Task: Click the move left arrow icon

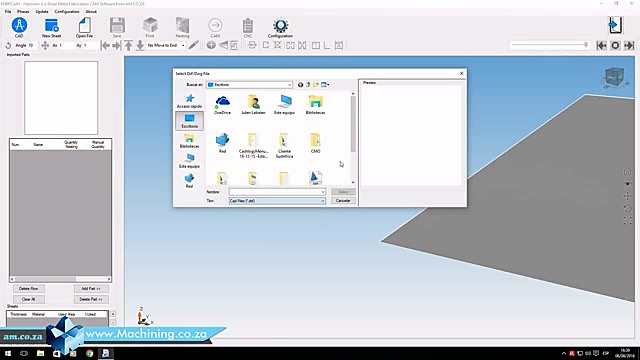Action: tap(105, 45)
